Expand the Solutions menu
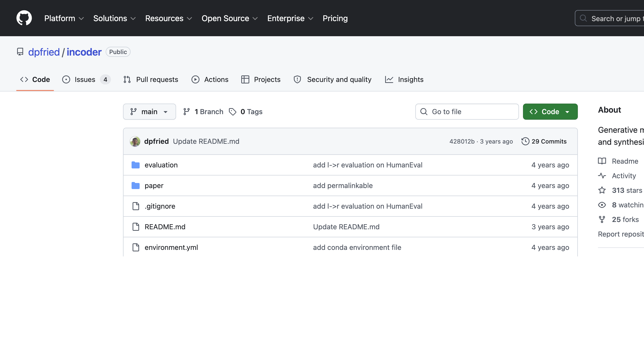The height and width of the screenshot is (362, 644). [x=114, y=18]
